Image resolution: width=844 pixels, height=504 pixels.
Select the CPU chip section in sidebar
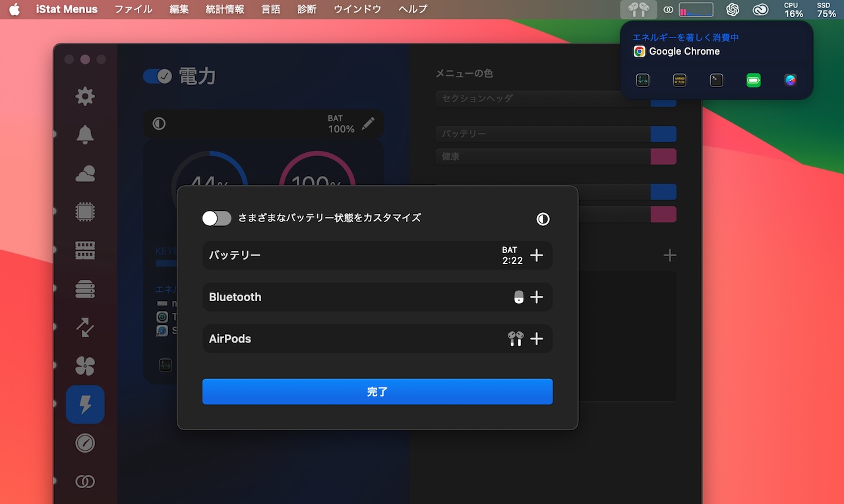(84, 212)
